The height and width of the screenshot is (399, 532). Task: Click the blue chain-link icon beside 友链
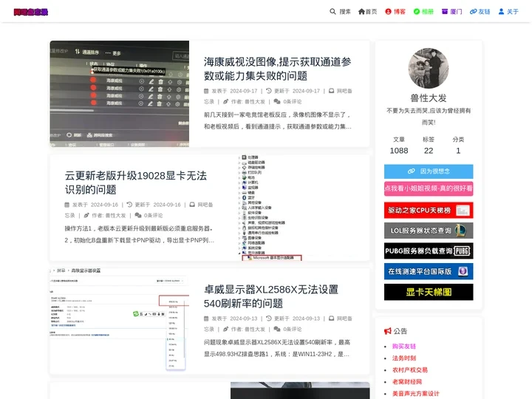[474, 12]
